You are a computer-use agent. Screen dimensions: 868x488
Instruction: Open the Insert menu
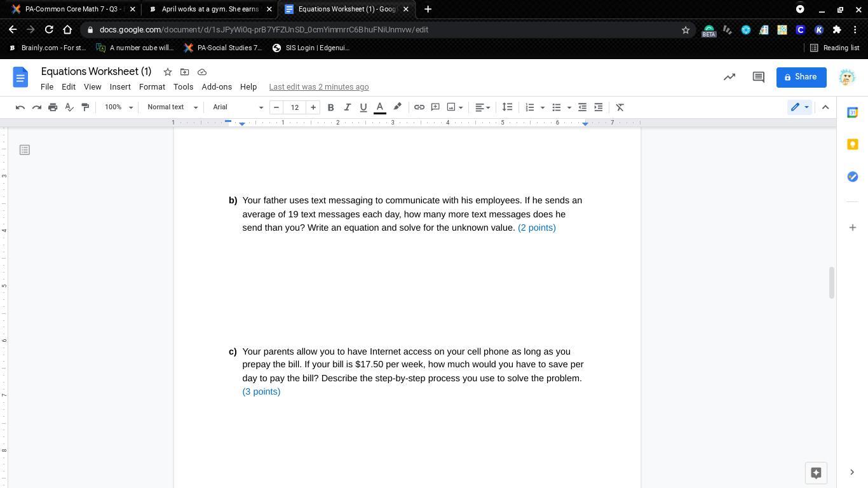click(120, 87)
